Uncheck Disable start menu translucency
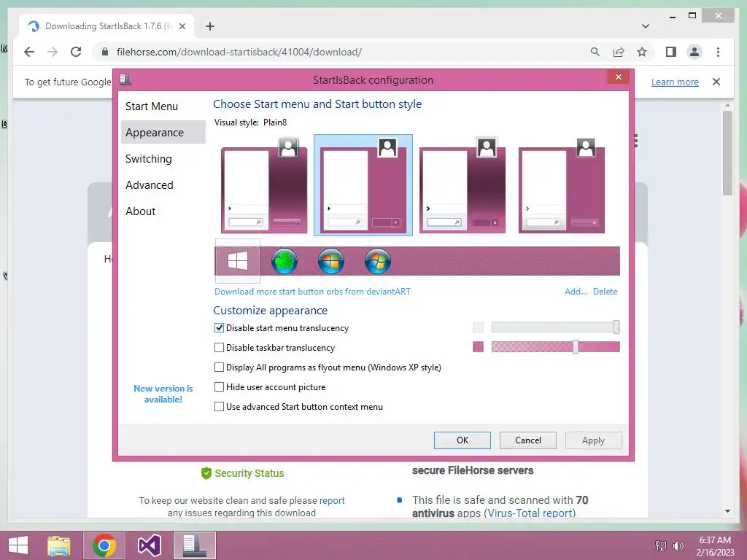 pyautogui.click(x=219, y=328)
